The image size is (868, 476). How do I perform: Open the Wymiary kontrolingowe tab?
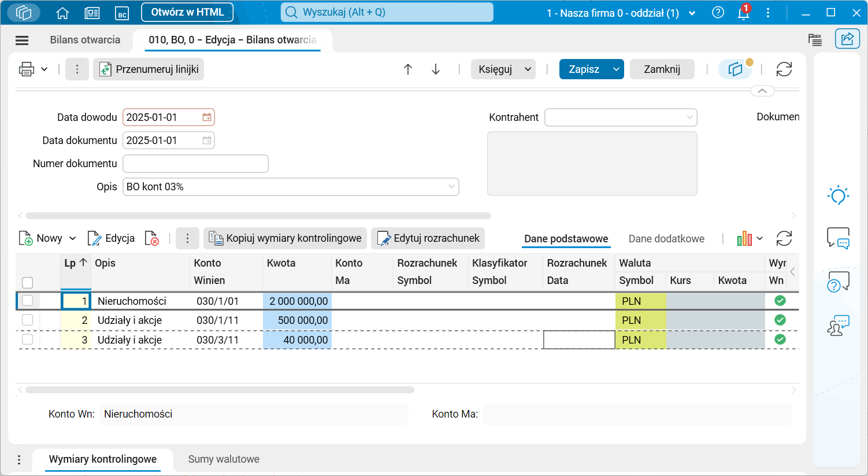coord(103,459)
